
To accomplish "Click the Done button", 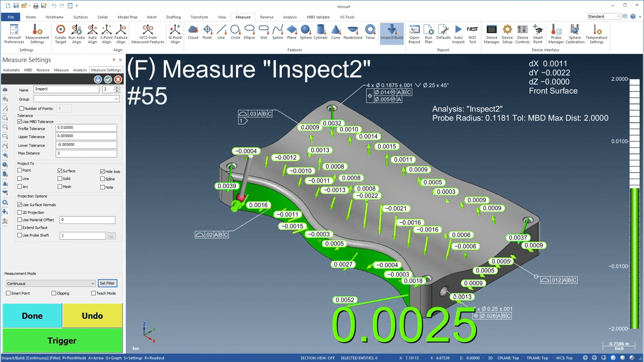I will click(x=32, y=316).
